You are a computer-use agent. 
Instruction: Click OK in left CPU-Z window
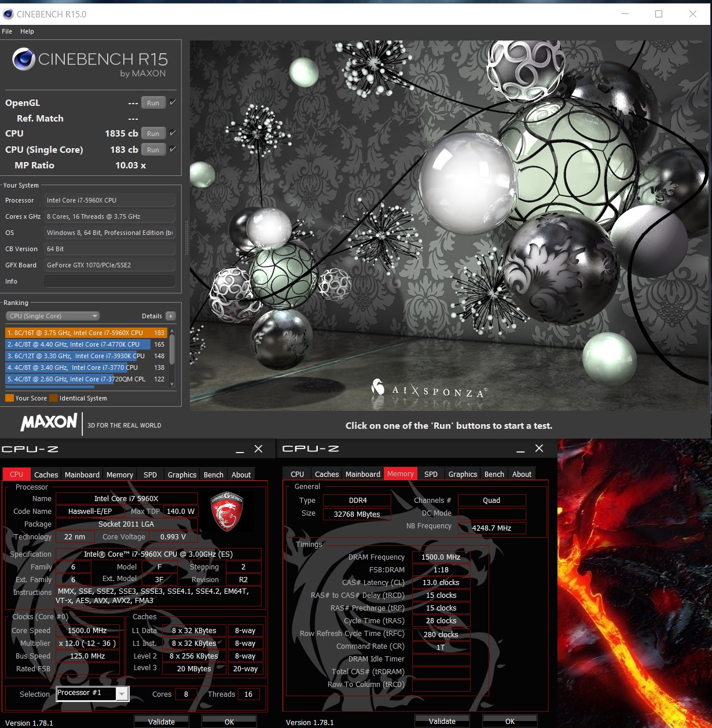tap(229, 722)
